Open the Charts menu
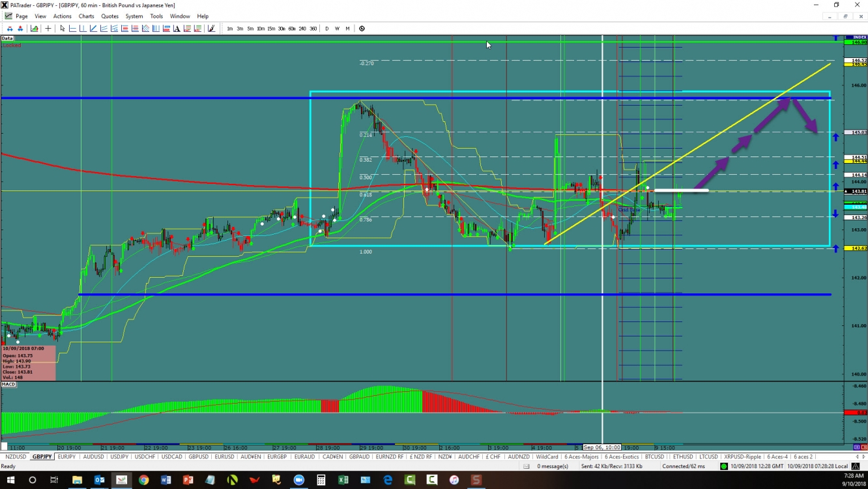 86,16
